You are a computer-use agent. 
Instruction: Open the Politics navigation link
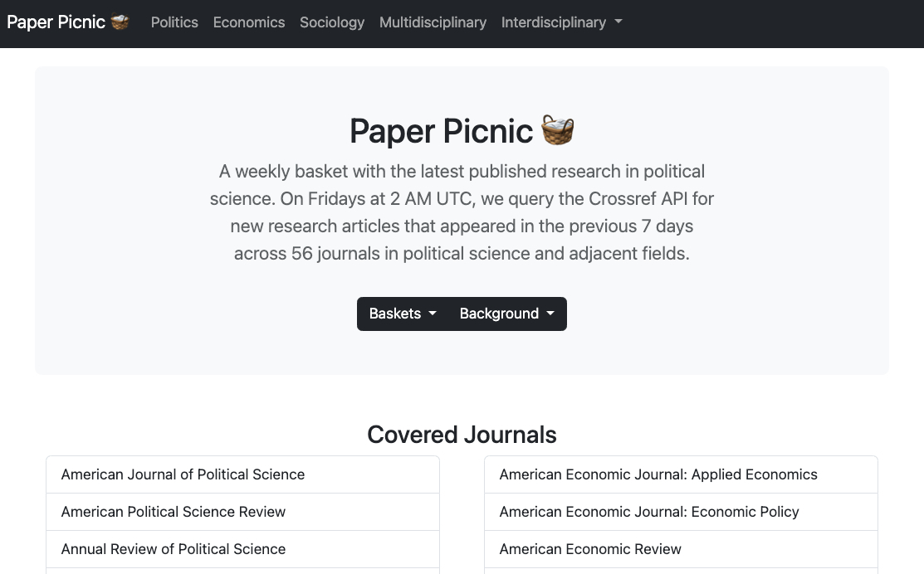174,22
